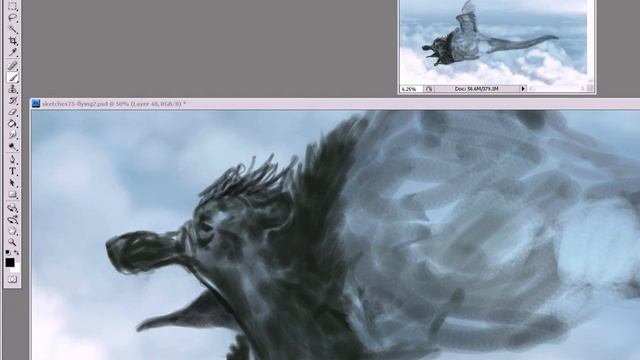Open the black foreground color swatch
Screen dimensions: 640x360
click(x=10, y=262)
